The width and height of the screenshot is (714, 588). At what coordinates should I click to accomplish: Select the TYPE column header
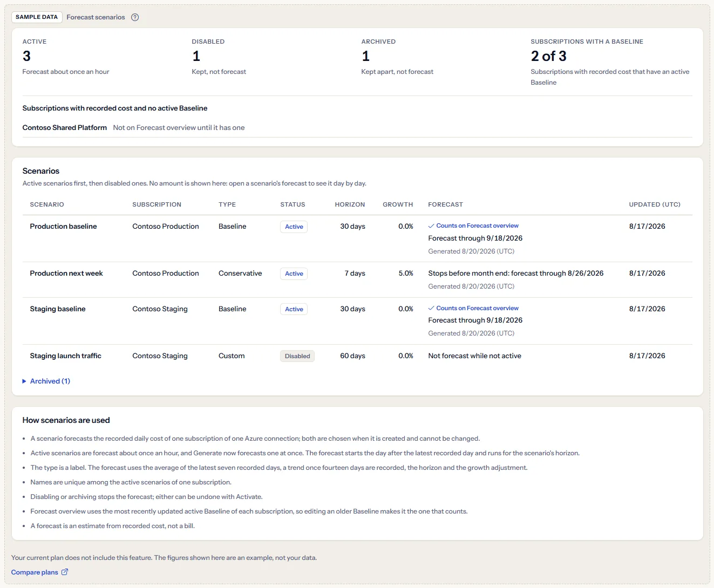pyautogui.click(x=227, y=205)
